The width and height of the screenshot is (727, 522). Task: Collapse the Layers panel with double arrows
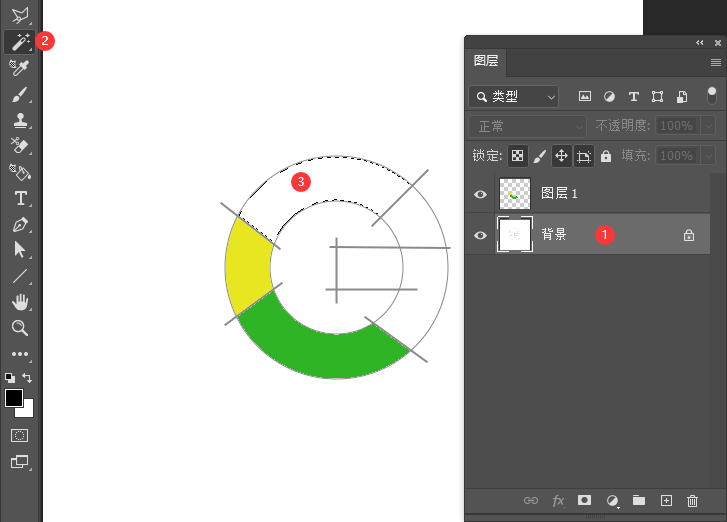[x=700, y=43]
